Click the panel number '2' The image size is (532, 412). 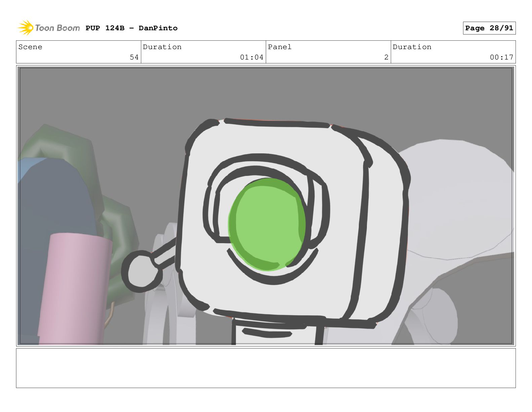pyautogui.click(x=386, y=57)
